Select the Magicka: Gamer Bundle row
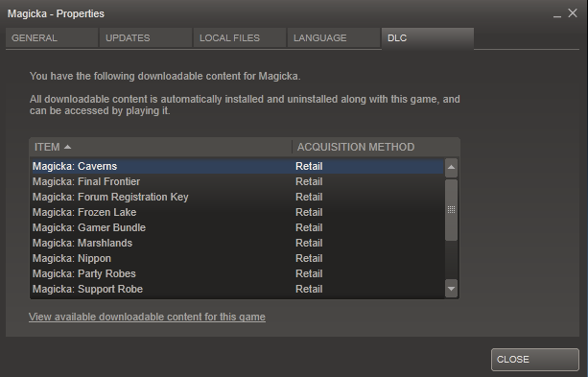This screenshot has width=588, height=377. point(237,227)
